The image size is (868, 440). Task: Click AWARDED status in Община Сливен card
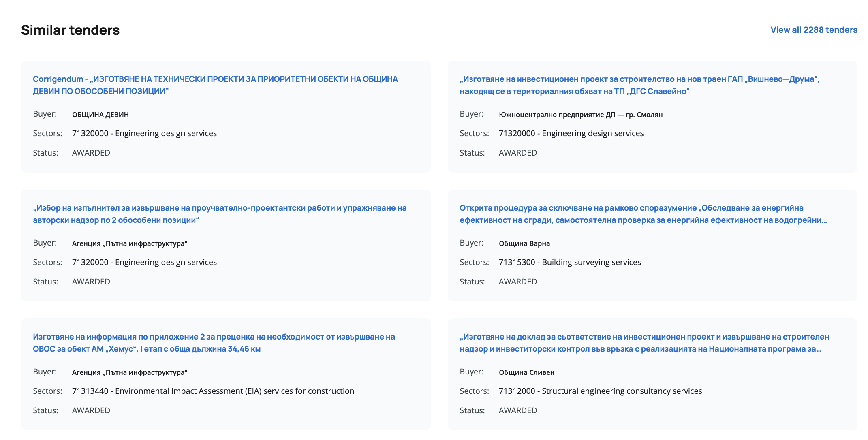point(517,410)
